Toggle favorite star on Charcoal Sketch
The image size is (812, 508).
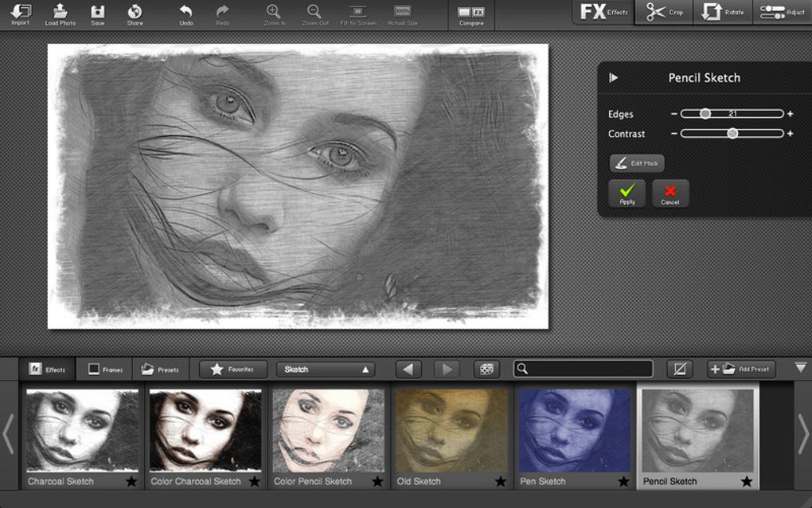click(131, 481)
